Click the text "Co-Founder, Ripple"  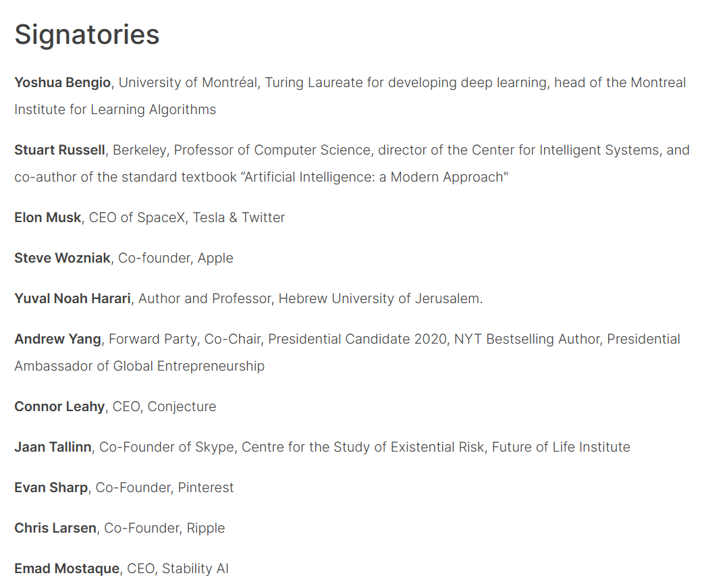pyautogui.click(x=165, y=528)
